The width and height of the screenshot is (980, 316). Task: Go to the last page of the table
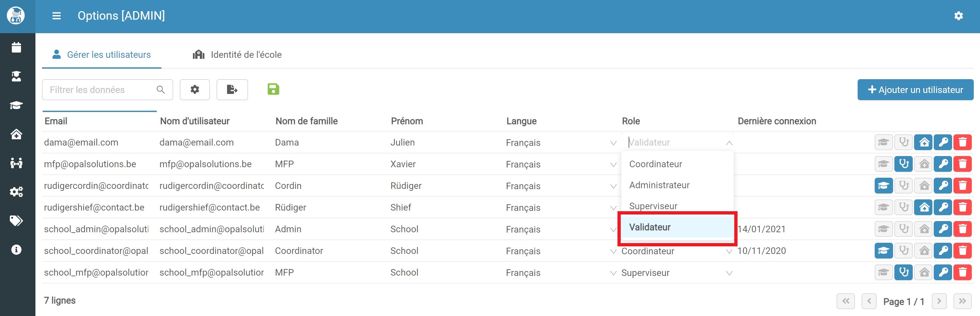point(962,301)
